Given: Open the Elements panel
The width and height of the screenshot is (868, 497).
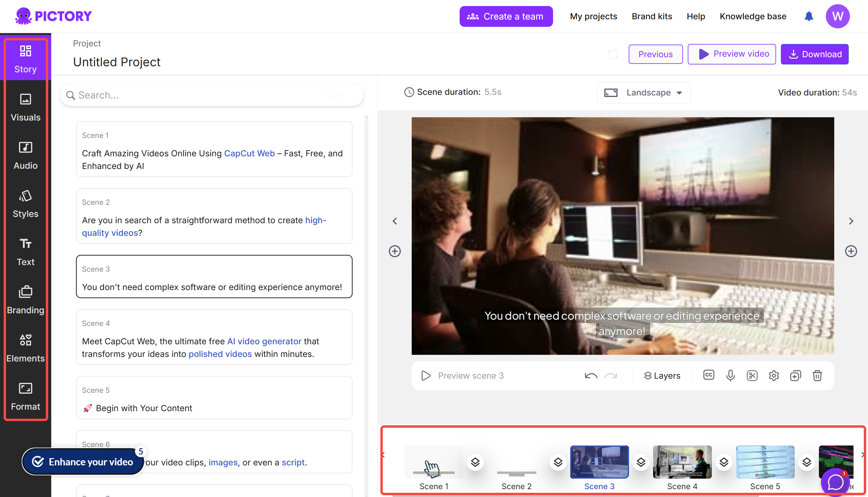Looking at the screenshot, I should (25, 348).
